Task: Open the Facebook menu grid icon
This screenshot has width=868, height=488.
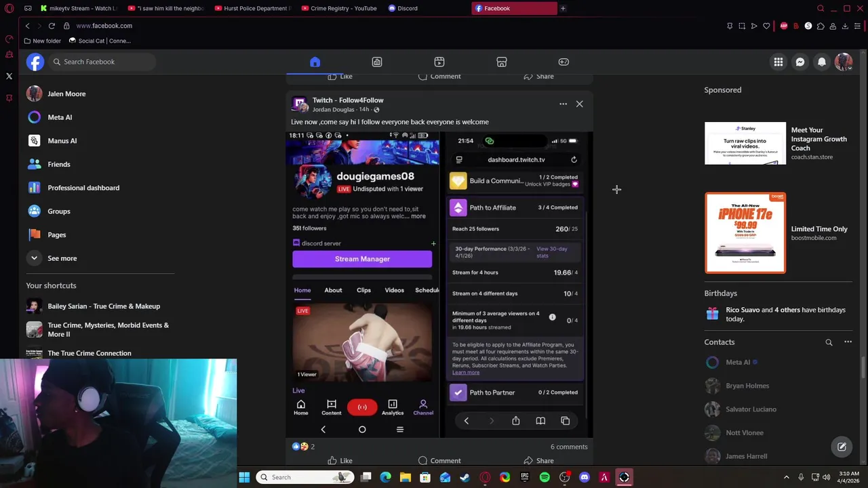Action: click(x=778, y=62)
